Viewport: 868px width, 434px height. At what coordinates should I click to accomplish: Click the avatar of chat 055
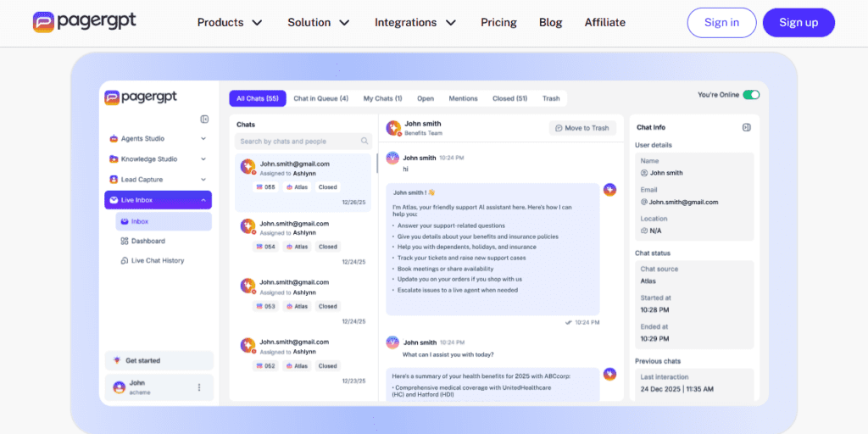click(248, 167)
